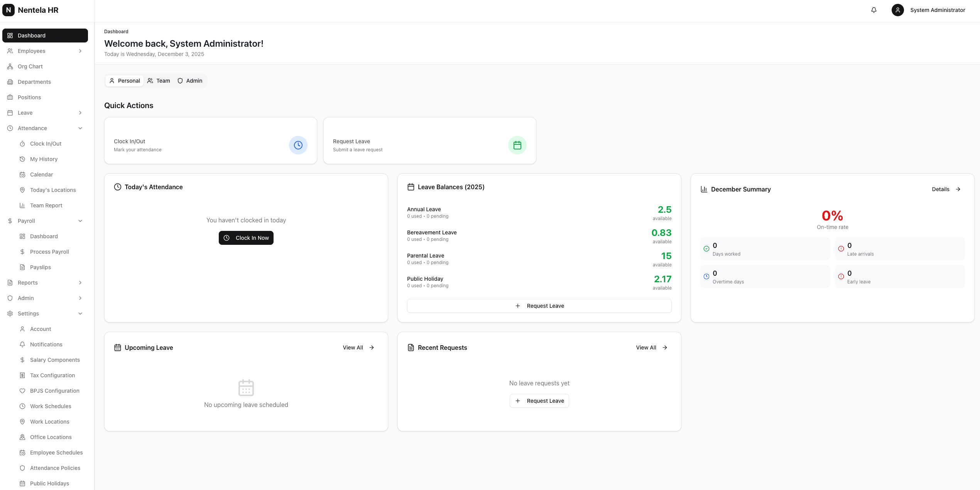Select the BPJS Configuration icon
The height and width of the screenshot is (490, 980).
[23, 390]
